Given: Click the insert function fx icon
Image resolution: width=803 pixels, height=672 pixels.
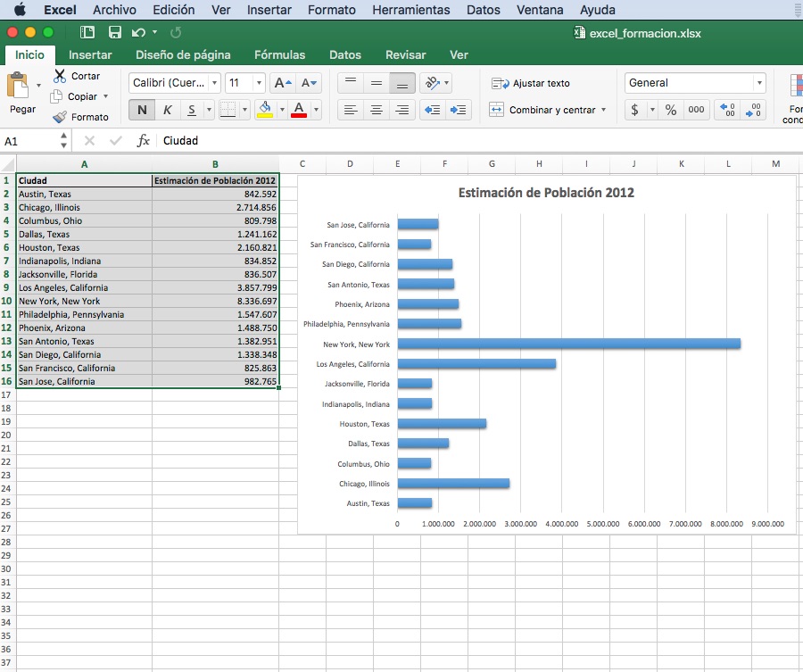Looking at the screenshot, I should click(x=143, y=140).
